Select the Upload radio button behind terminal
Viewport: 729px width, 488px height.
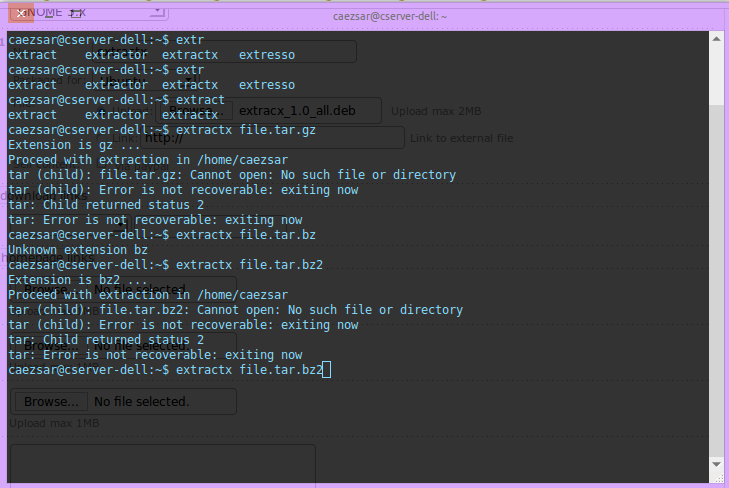(x=102, y=111)
